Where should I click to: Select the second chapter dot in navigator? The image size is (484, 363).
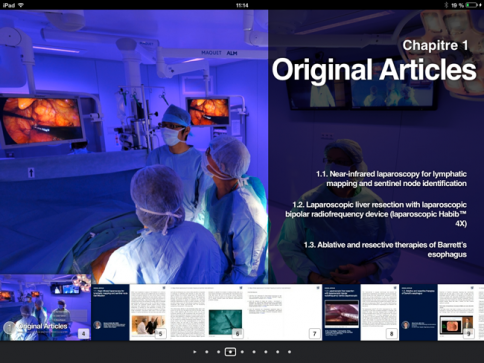[207, 352]
